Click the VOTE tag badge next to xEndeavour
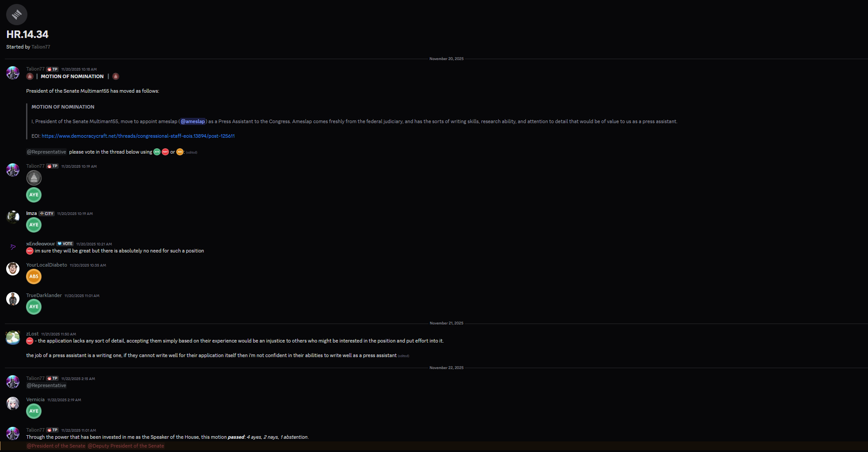This screenshot has width=868, height=452. click(x=65, y=244)
